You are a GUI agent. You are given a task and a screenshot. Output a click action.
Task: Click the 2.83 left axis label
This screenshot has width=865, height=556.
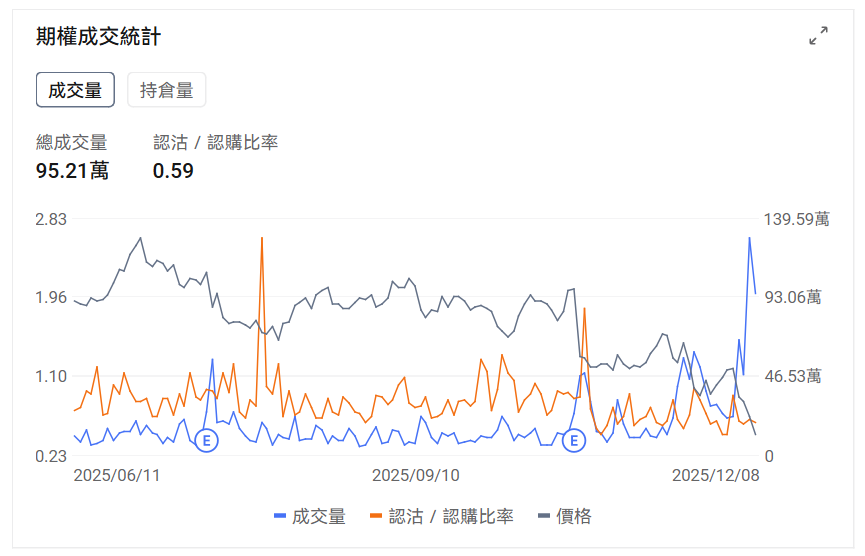50,219
